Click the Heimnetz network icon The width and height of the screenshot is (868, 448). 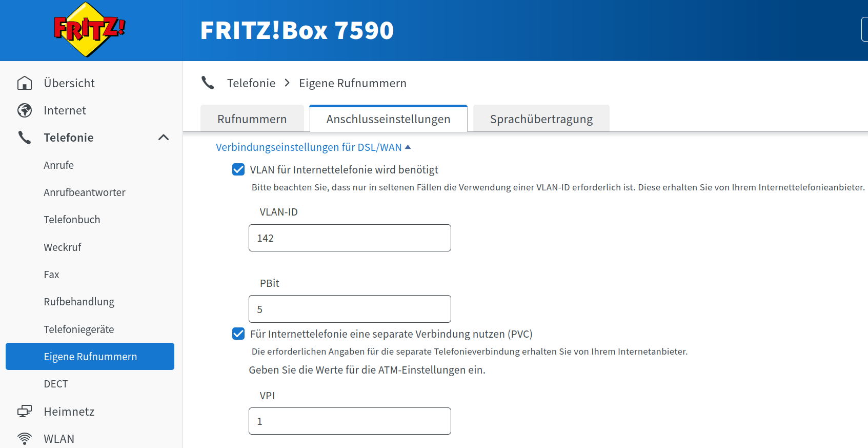[x=25, y=412]
